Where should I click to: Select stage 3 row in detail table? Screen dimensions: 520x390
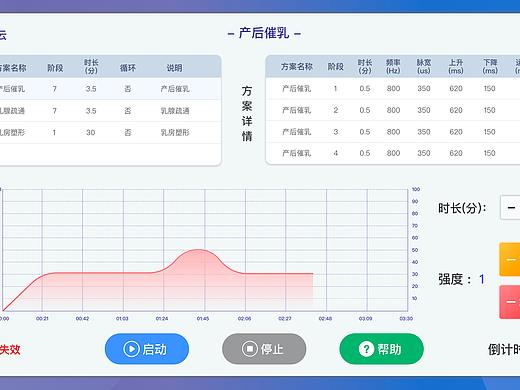pyautogui.click(x=393, y=132)
